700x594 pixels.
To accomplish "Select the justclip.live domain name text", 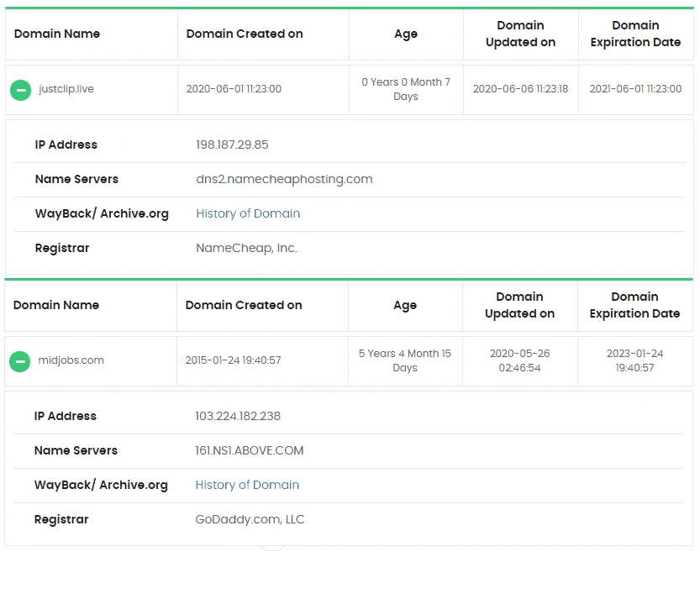I will [x=66, y=89].
